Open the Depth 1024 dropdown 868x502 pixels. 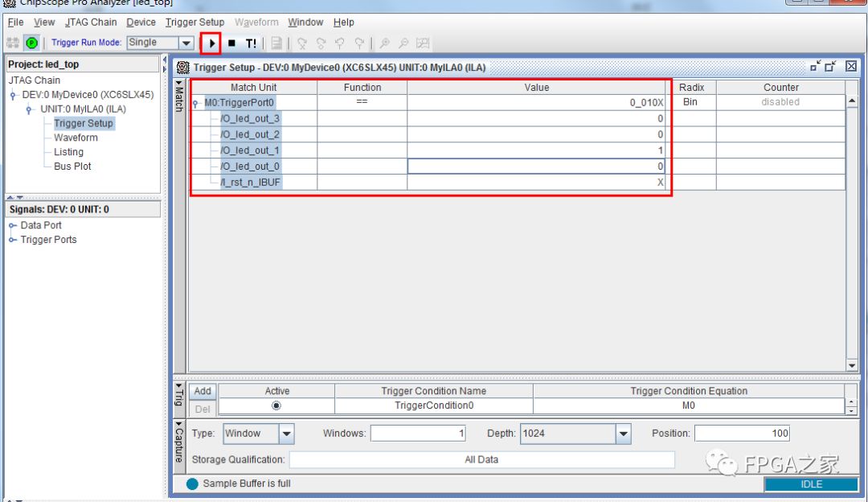tap(624, 434)
